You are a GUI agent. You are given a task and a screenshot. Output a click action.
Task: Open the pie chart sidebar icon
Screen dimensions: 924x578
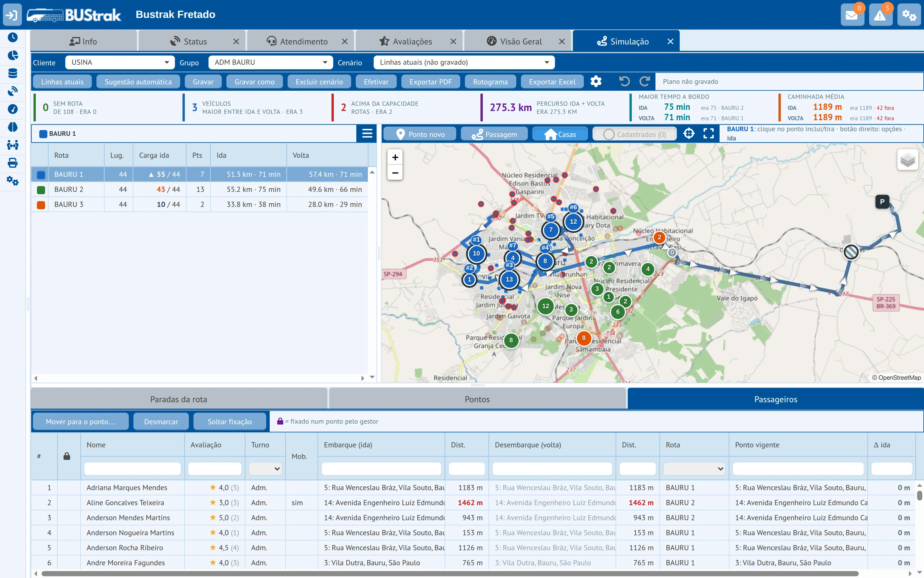[x=13, y=55]
